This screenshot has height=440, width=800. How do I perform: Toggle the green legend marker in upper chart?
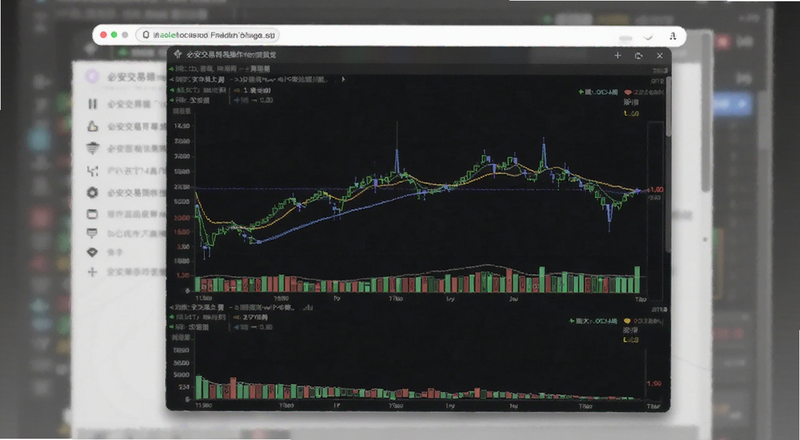581,92
